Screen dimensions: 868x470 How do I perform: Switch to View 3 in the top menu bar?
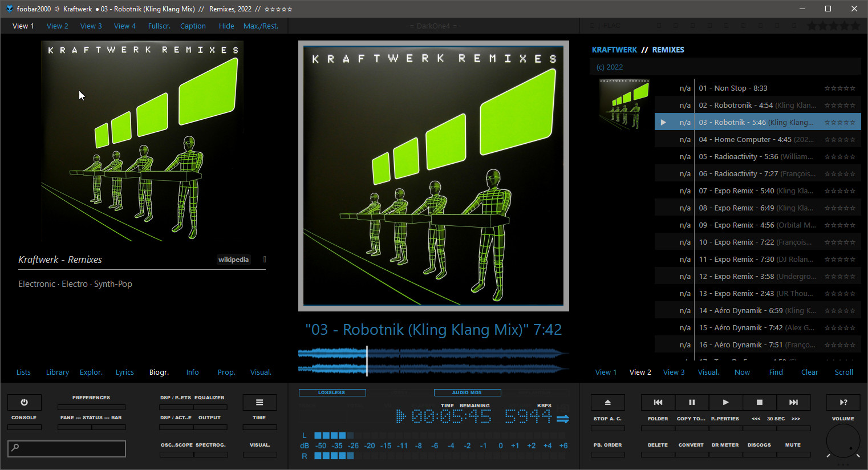(91, 26)
